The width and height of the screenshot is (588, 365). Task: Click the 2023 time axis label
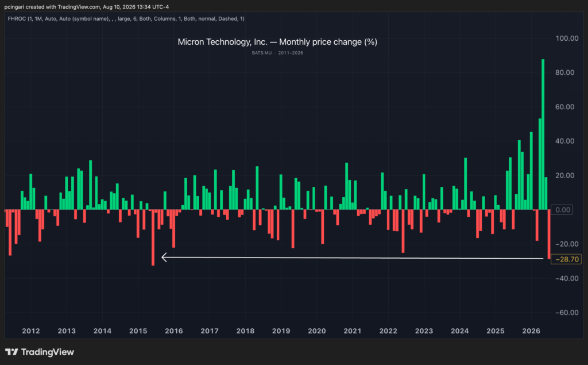(424, 331)
